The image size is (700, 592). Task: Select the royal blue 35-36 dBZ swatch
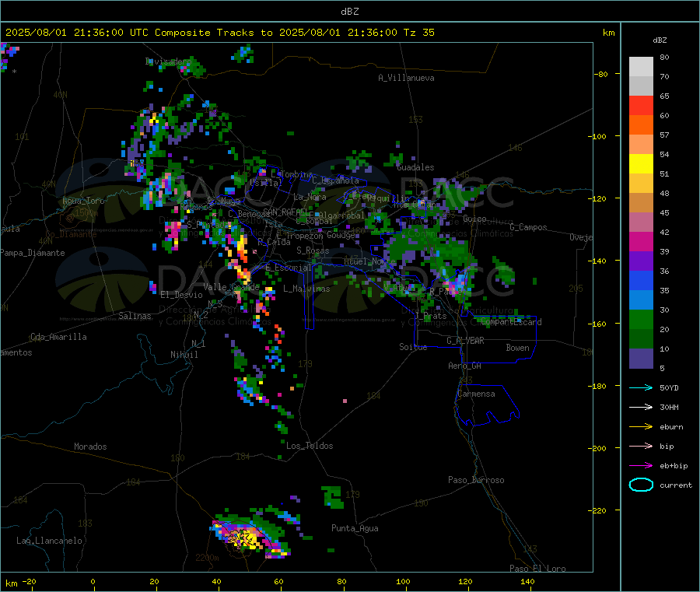[641, 281]
